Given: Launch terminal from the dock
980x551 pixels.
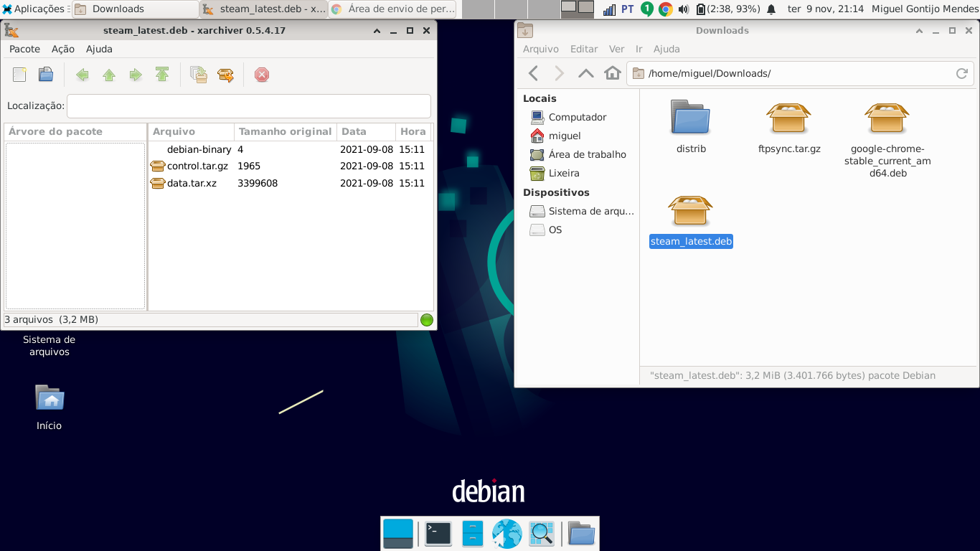Looking at the screenshot, I should [x=438, y=533].
